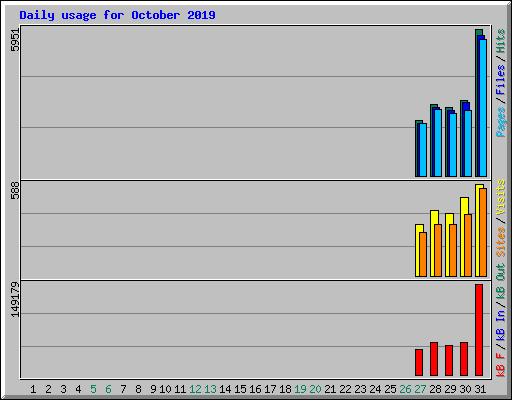Click the 588 axis value

15,190
